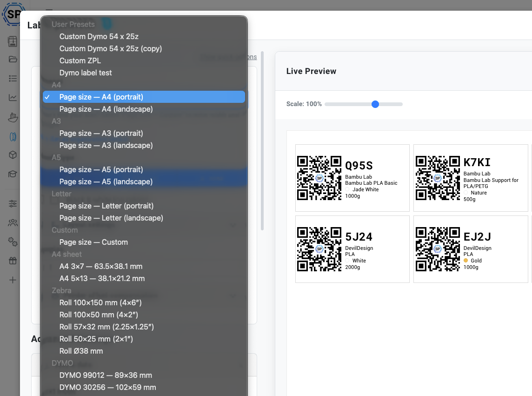This screenshot has width=532, height=396.
Task: Click 'Bambu Lab Support for PLA/PETG' text
Action: click(491, 183)
